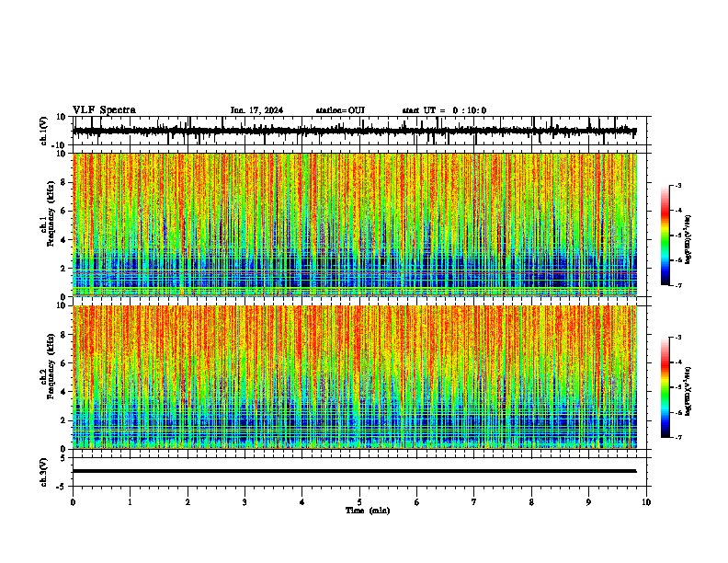Click the ch.1 voltage waveform trace

coord(354,132)
